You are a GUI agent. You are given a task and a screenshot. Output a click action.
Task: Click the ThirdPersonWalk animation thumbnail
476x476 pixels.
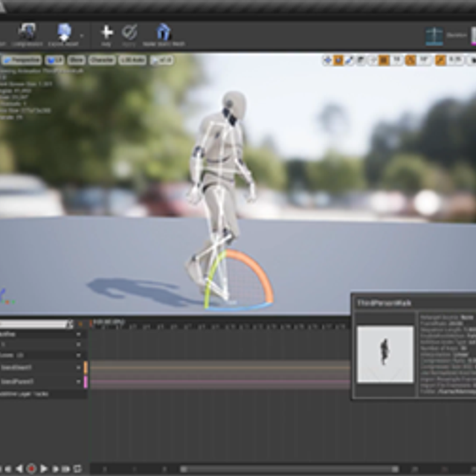385,354
